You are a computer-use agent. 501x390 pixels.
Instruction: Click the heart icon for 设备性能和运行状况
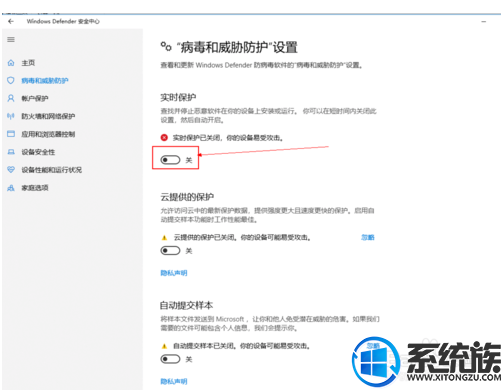[11, 170]
